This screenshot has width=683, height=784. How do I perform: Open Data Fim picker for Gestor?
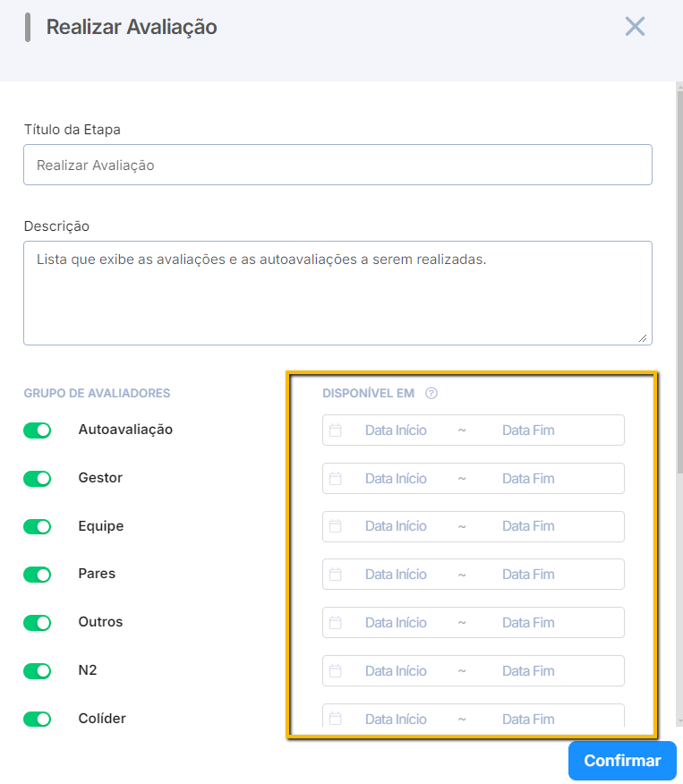(x=528, y=479)
